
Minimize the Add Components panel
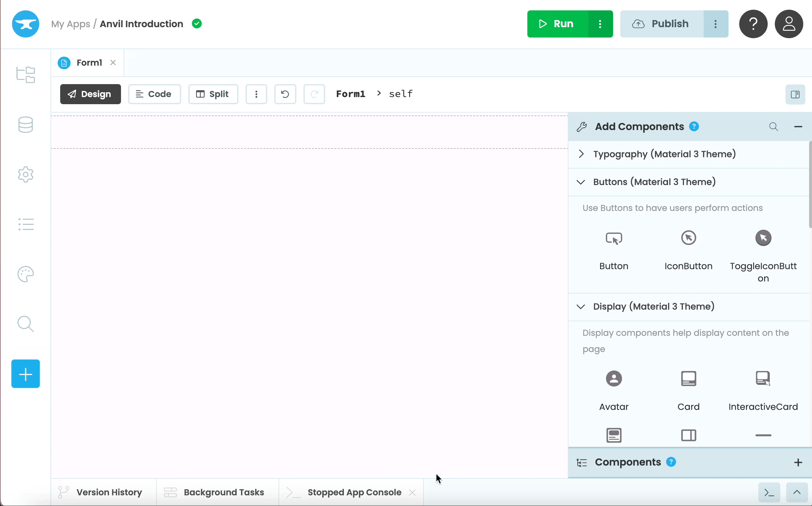(x=798, y=126)
